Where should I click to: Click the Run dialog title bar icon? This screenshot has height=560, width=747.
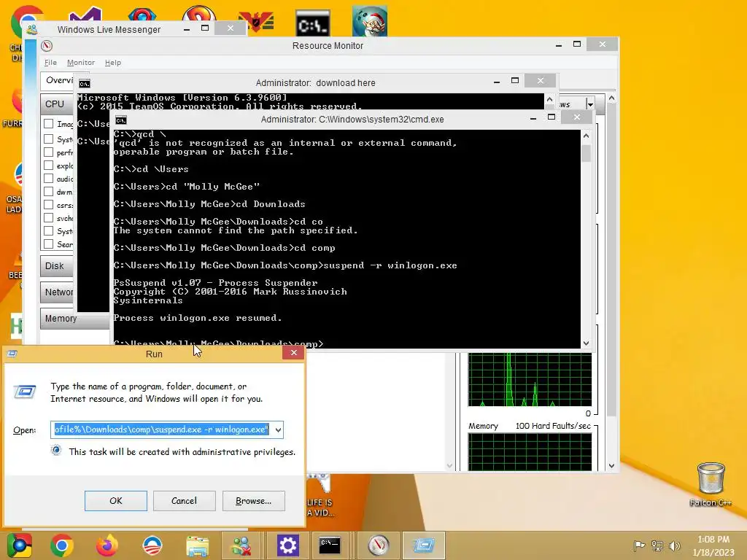click(12, 354)
